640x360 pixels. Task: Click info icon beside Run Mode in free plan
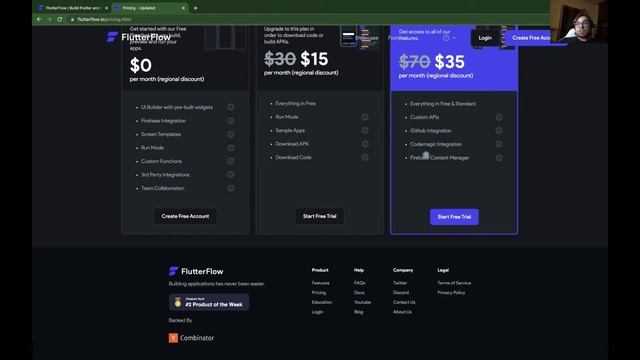(x=231, y=148)
